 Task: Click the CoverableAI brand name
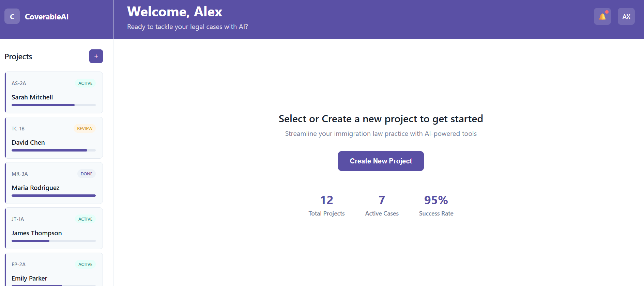click(47, 17)
